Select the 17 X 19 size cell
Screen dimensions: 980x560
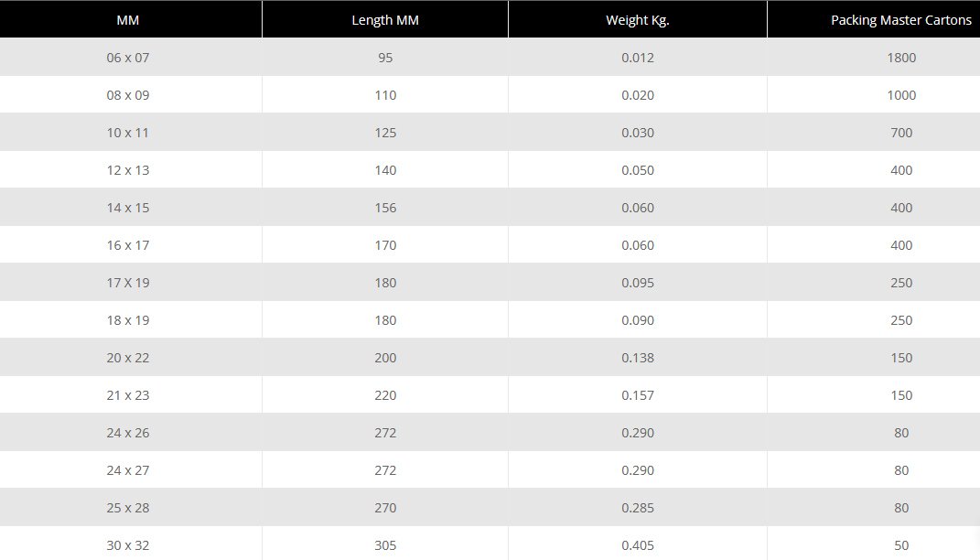pyautogui.click(x=127, y=283)
